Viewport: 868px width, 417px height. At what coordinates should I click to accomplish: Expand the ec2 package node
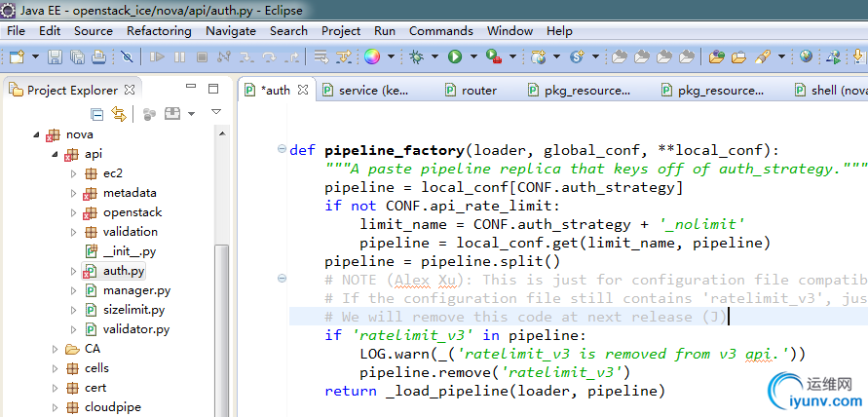click(74, 173)
